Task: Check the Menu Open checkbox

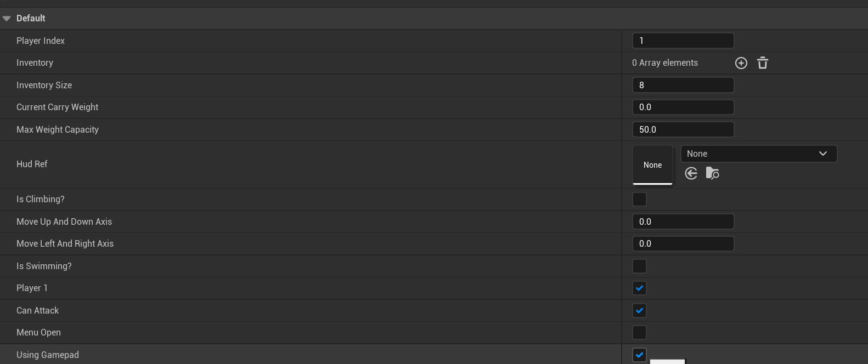Action: [639, 333]
